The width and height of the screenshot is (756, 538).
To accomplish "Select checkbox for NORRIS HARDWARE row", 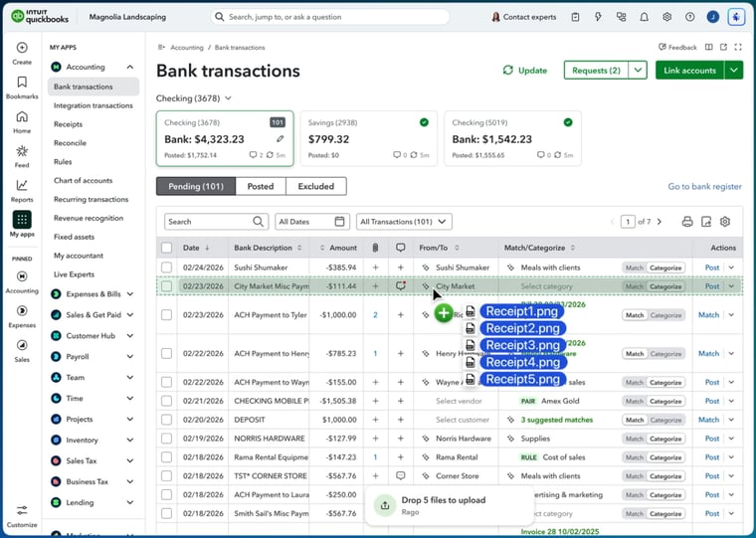I will (x=166, y=439).
